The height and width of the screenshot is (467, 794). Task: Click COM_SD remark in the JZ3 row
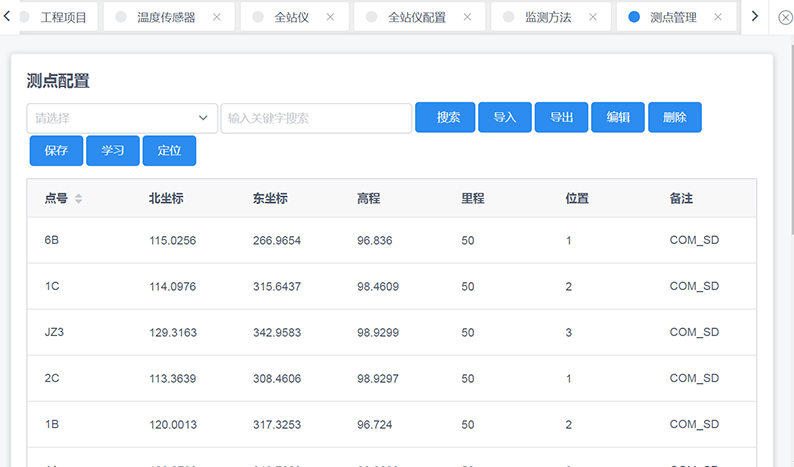click(694, 332)
